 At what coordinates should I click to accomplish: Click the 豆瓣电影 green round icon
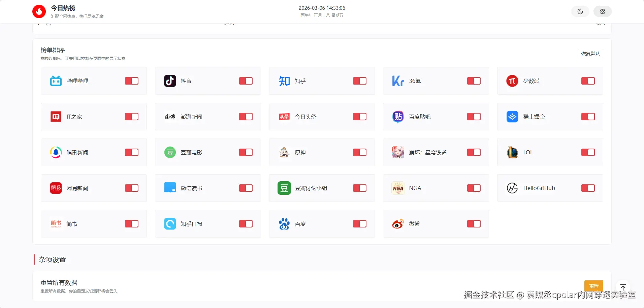coord(170,152)
